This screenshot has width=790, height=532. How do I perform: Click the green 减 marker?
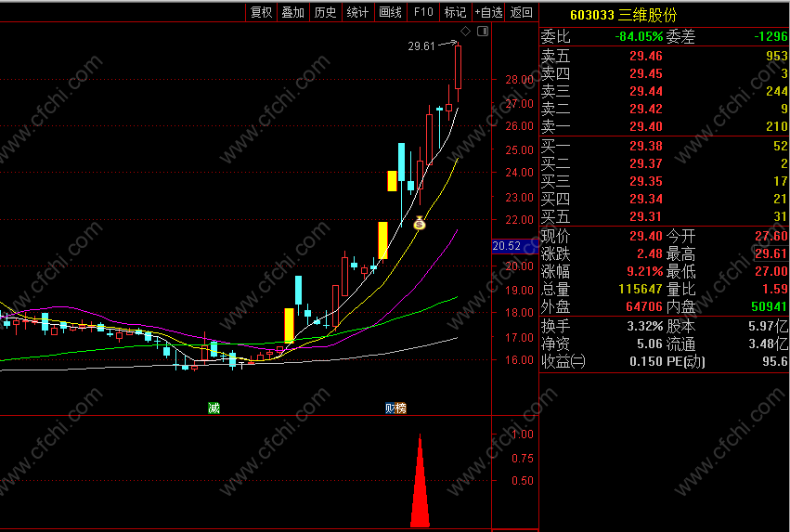click(x=214, y=409)
